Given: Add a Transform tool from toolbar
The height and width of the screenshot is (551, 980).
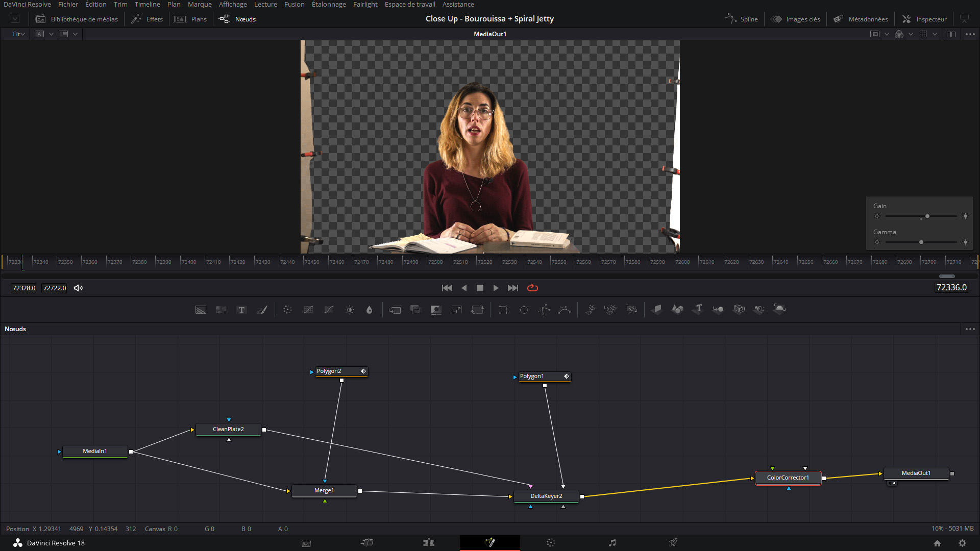Looking at the screenshot, I should click(477, 310).
